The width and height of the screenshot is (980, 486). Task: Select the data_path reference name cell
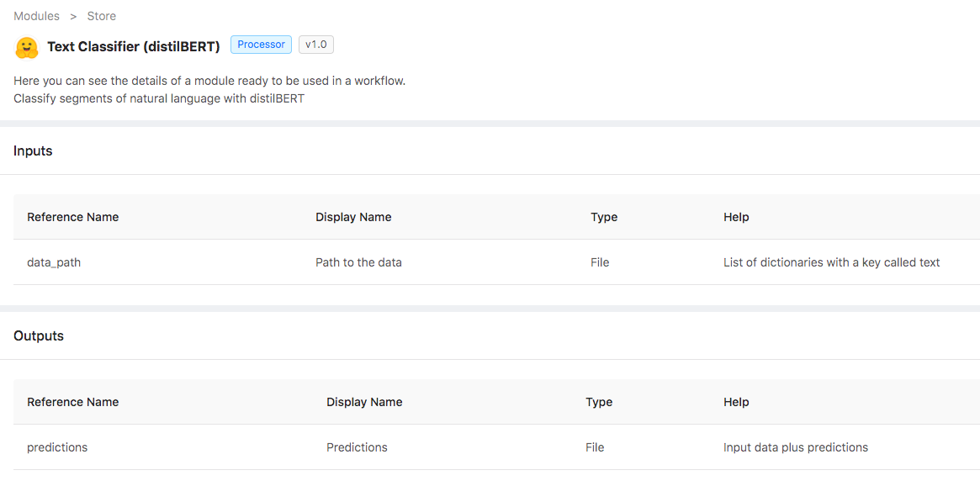click(54, 262)
